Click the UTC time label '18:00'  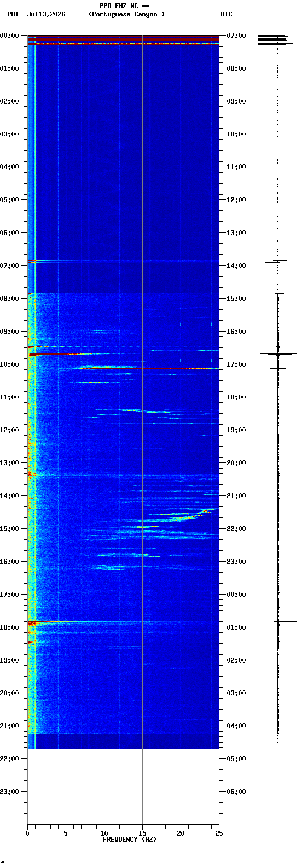click(236, 397)
